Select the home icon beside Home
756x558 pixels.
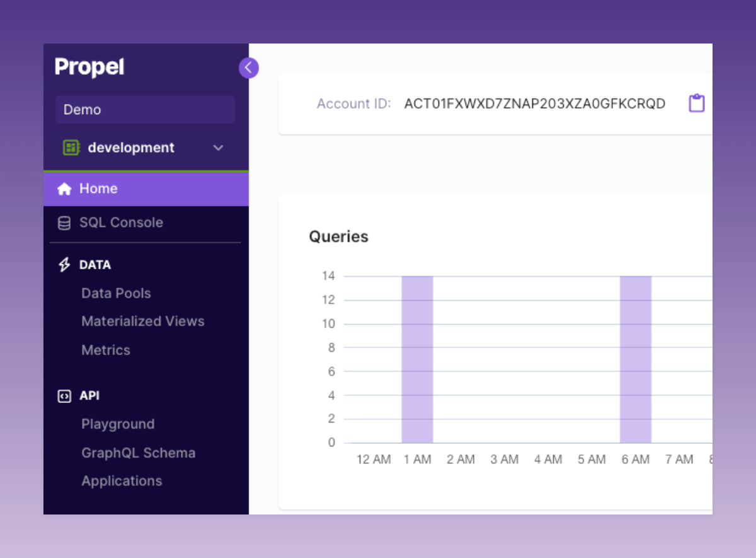point(64,189)
